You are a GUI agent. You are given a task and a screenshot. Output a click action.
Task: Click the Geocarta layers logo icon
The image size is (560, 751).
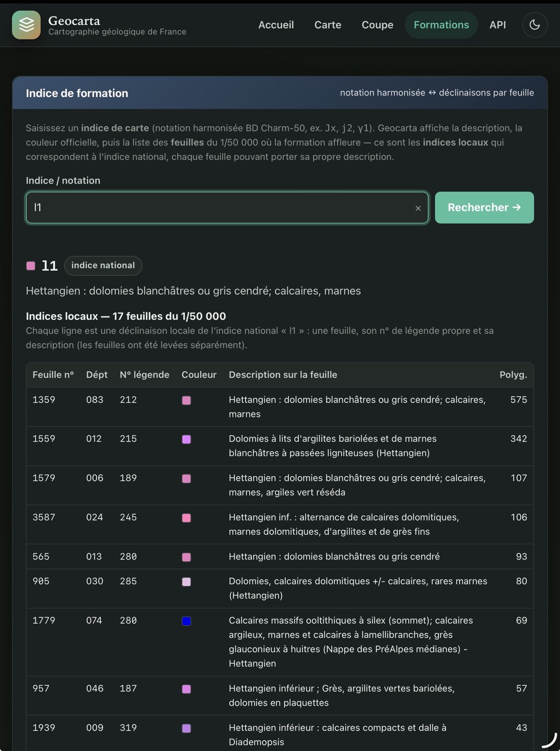point(26,25)
